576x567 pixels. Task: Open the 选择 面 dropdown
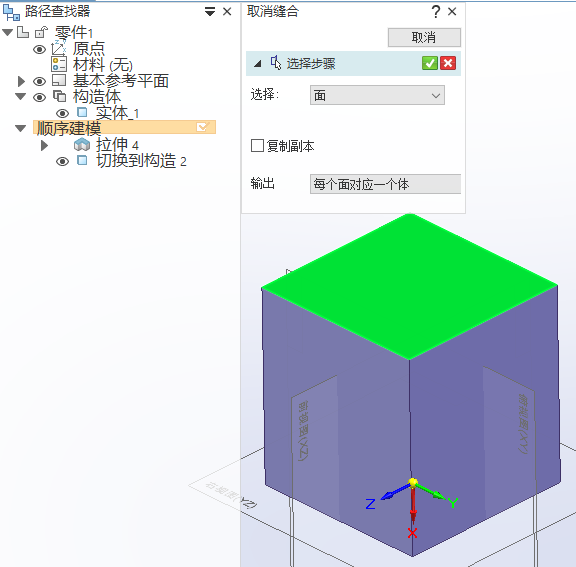(x=377, y=95)
